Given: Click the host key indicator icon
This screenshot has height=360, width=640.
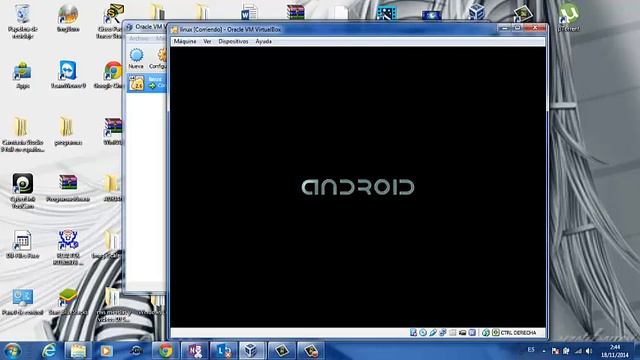Looking at the screenshot, I should (496, 333).
